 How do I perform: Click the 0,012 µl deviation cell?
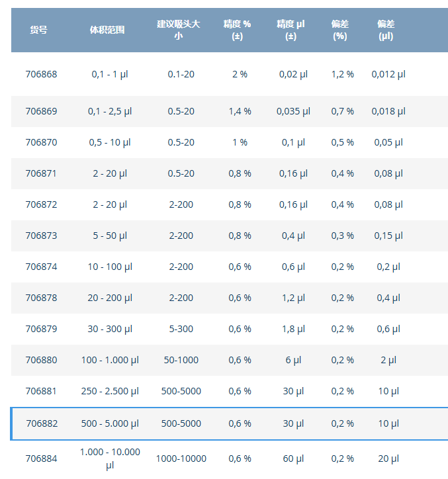click(388, 74)
